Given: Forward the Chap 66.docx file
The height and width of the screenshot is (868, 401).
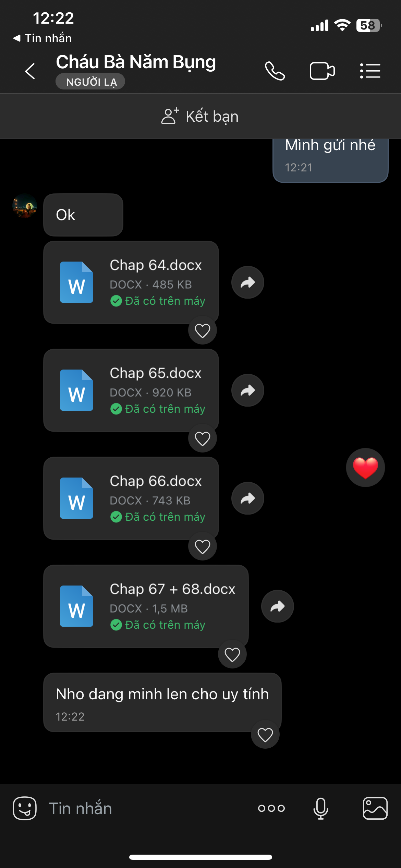Looking at the screenshot, I should [x=248, y=498].
